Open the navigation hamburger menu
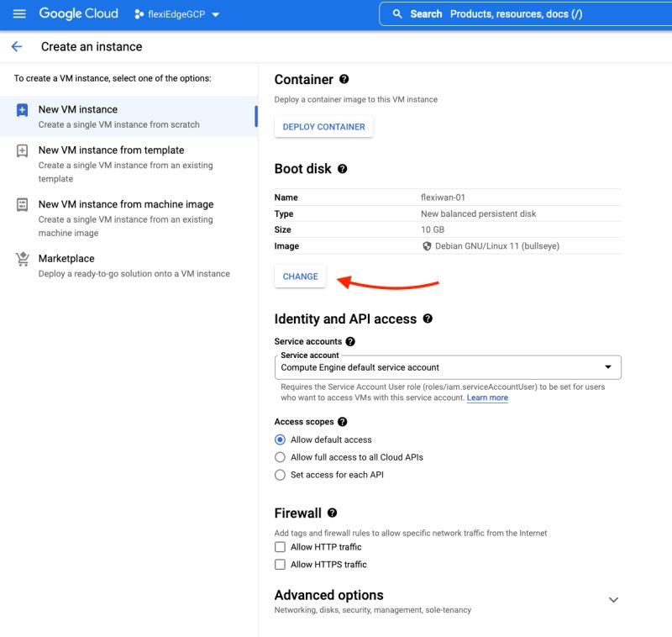This screenshot has height=637, width=672. pyautogui.click(x=18, y=13)
